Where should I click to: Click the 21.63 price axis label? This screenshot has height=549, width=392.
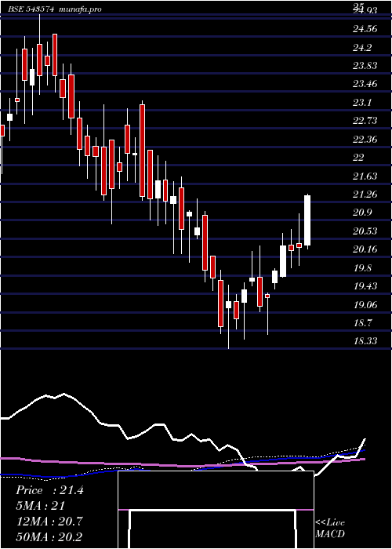[x=365, y=176]
